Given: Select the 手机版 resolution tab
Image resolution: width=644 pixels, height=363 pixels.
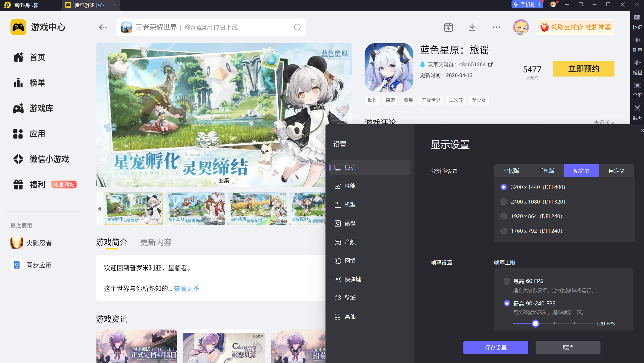Looking at the screenshot, I should (546, 171).
